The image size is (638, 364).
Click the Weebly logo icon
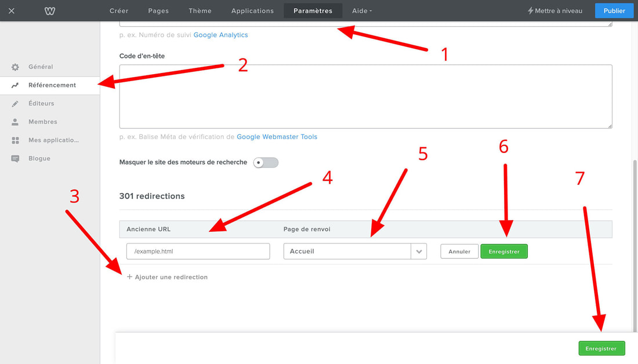[50, 10]
